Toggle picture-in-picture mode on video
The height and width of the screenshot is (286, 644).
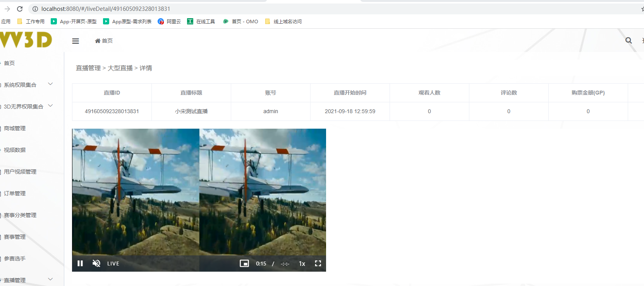click(244, 264)
